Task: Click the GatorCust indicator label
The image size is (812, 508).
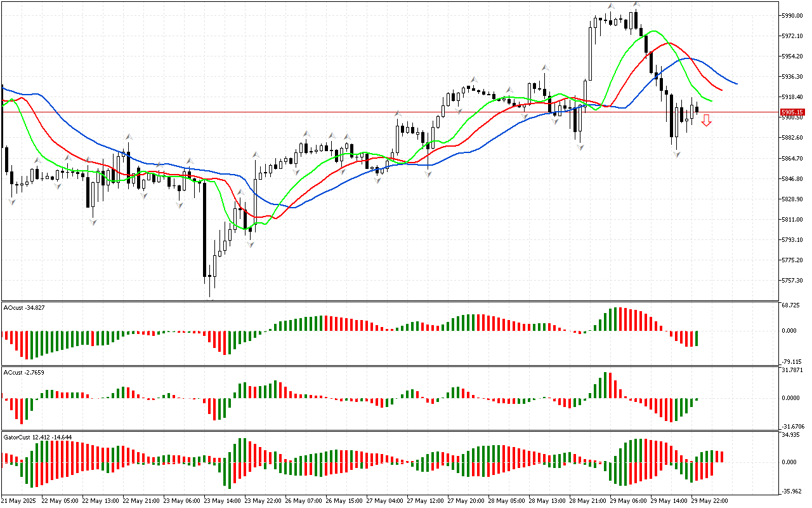Action: 37,437
